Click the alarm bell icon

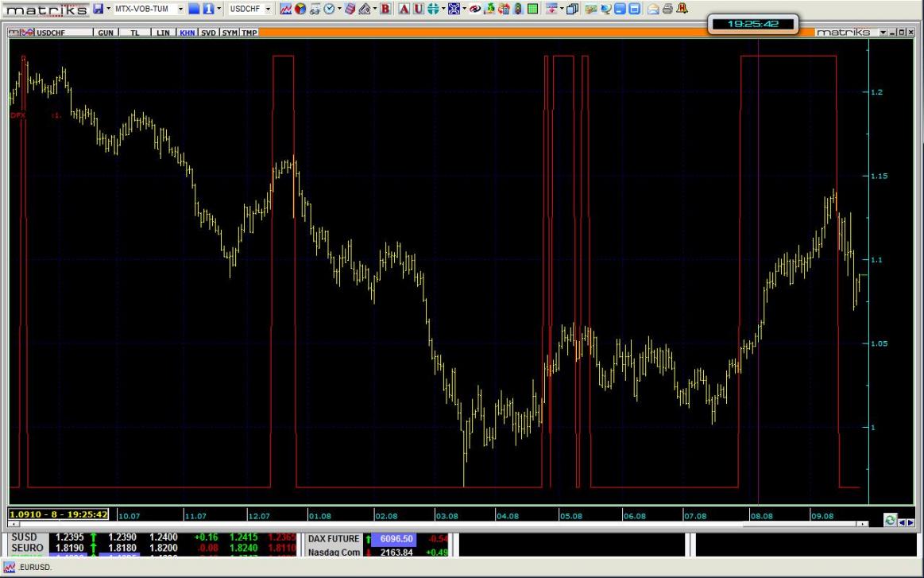[x=682, y=9]
